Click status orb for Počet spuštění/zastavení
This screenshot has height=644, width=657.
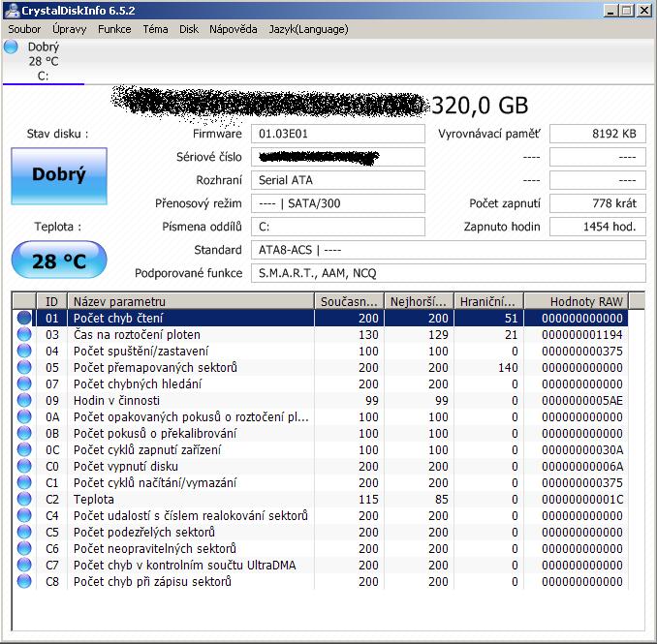(24, 351)
